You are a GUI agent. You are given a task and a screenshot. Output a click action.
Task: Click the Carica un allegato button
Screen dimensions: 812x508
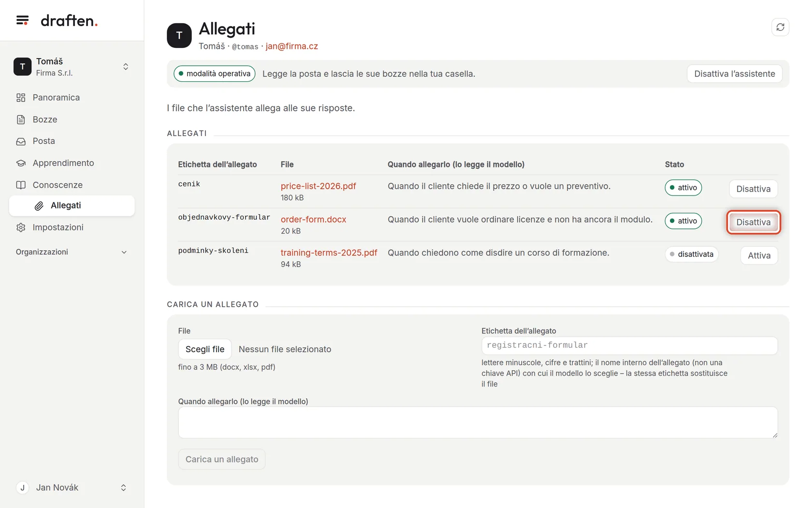[222, 459]
